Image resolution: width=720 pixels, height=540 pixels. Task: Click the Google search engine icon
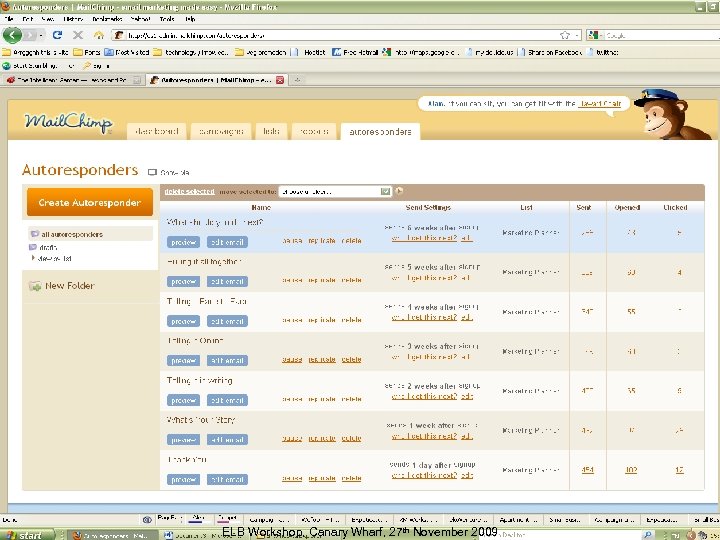pyautogui.click(x=593, y=35)
